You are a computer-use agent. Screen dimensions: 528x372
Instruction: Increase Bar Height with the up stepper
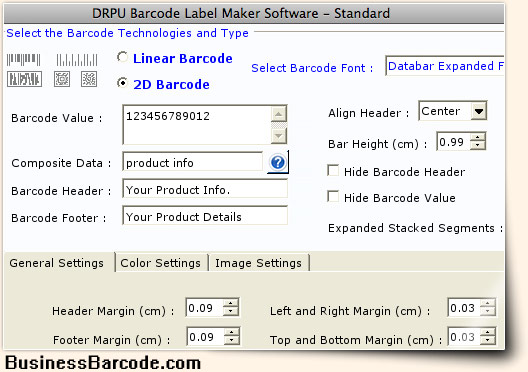[477, 137]
